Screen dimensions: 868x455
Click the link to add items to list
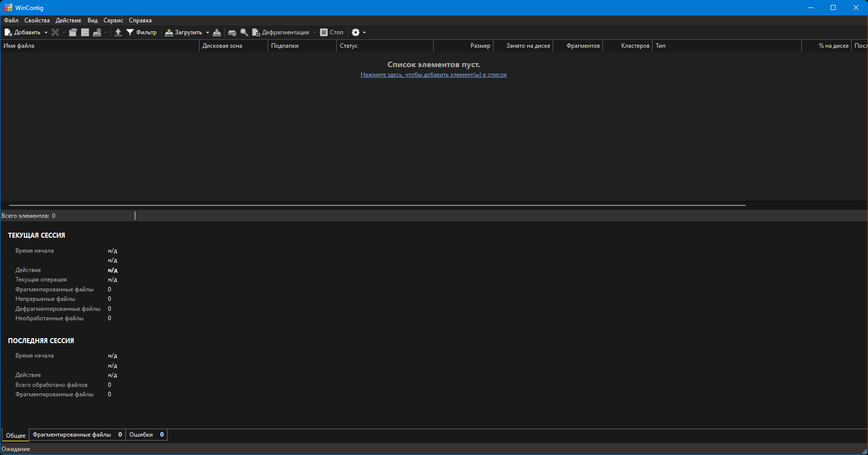click(433, 75)
